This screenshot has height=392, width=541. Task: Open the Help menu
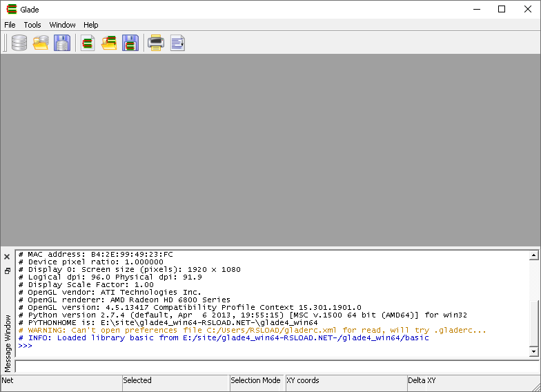(91, 25)
